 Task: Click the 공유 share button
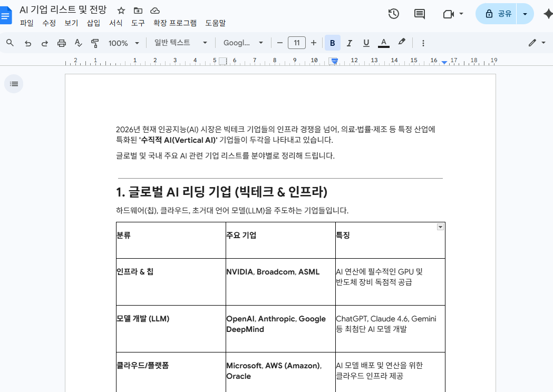click(x=497, y=14)
